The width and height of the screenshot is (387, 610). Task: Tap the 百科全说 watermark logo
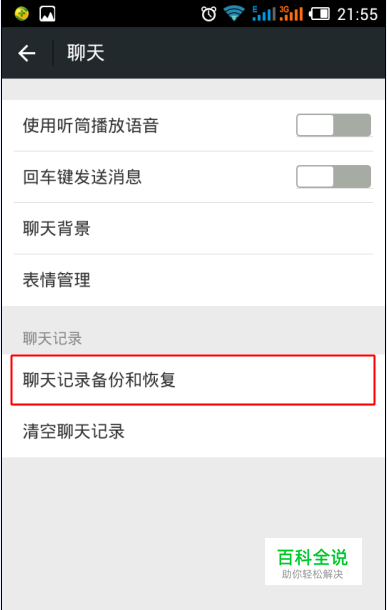(x=313, y=562)
